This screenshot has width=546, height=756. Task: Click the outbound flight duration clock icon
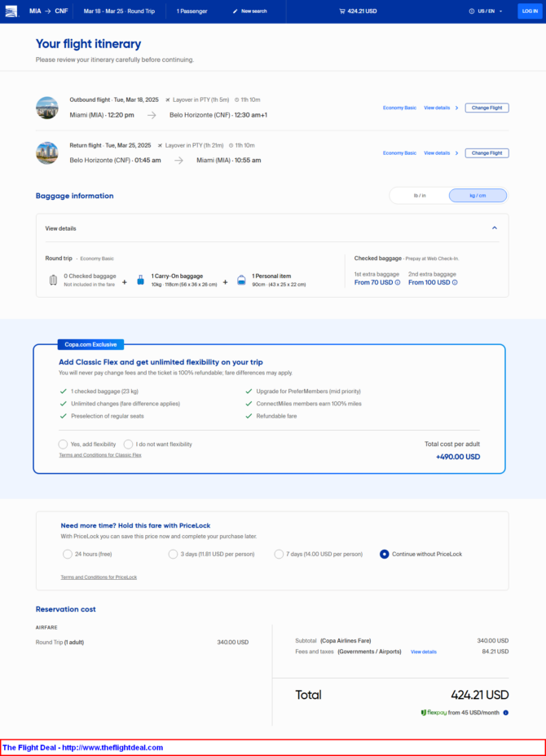pos(236,99)
